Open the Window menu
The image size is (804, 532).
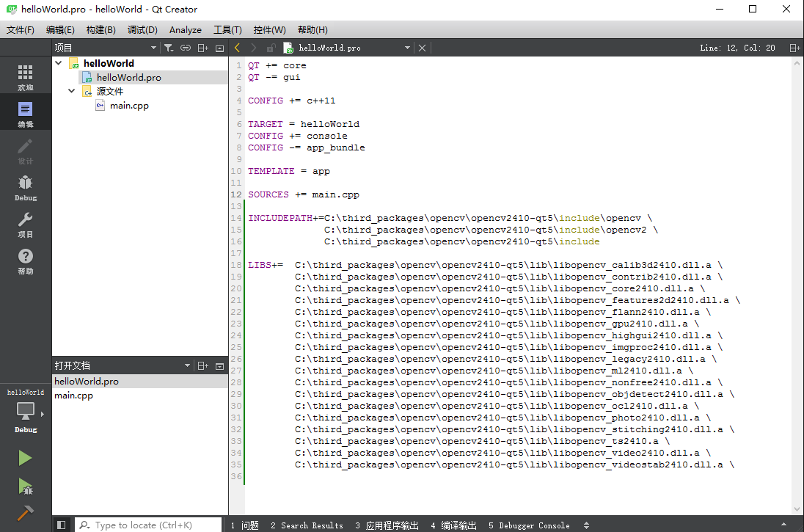[x=269, y=30]
